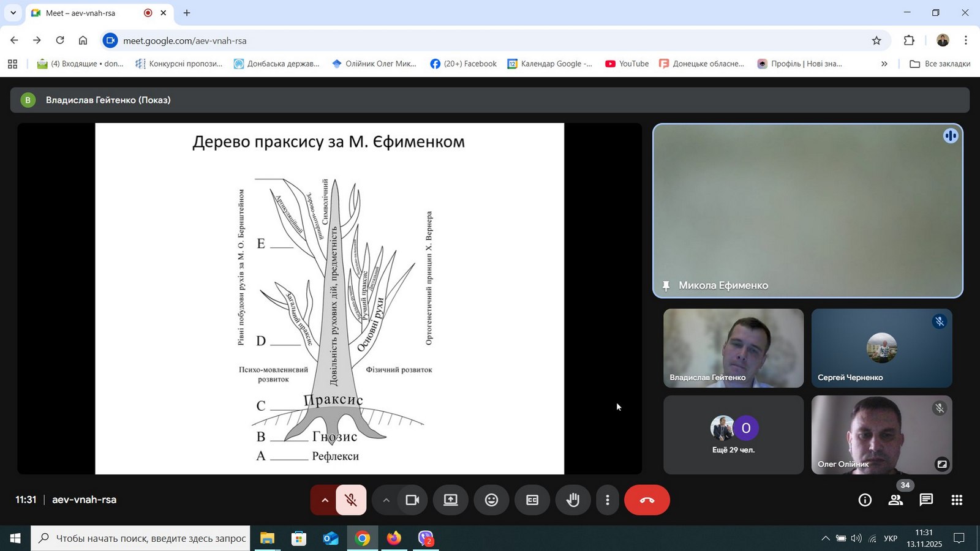
Task: Select the Meet aev-vnah-rsa browser tab
Action: [81, 13]
